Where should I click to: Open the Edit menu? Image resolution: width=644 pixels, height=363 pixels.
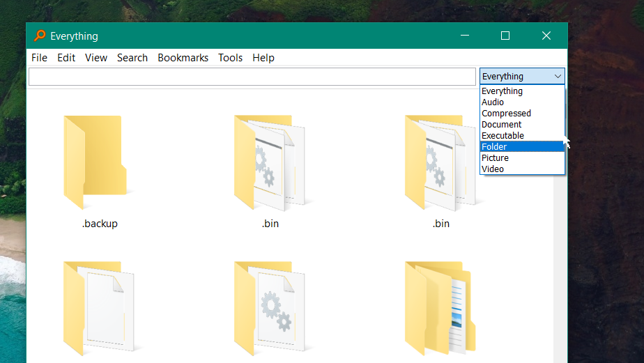(x=66, y=58)
